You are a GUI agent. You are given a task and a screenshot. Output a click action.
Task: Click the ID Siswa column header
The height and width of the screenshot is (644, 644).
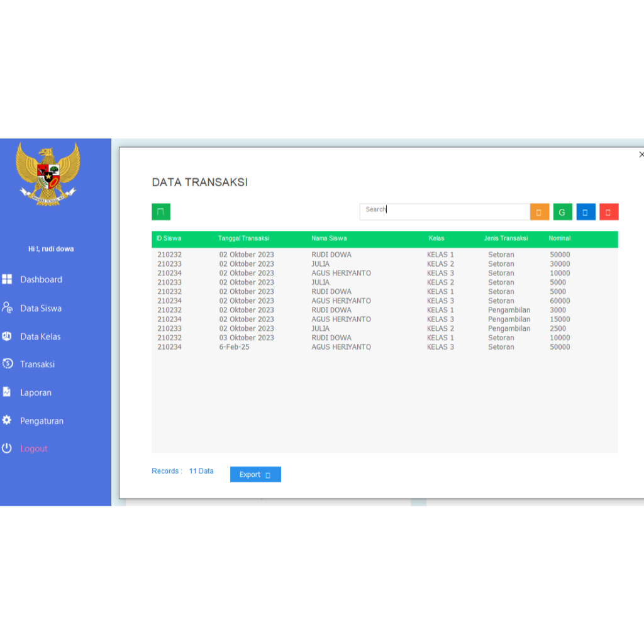pyautogui.click(x=169, y=238)
